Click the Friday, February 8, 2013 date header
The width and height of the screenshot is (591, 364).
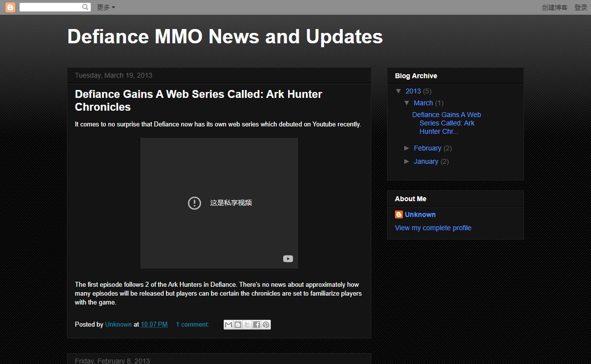[x=112, y=361]
